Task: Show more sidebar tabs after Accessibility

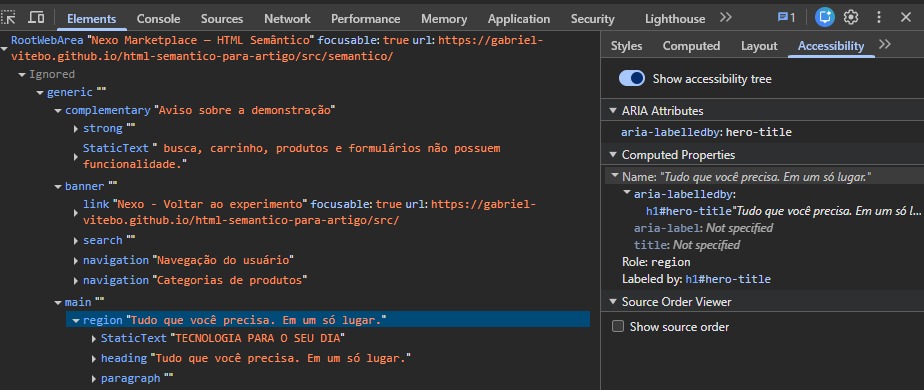Action: tap(885, 45)
